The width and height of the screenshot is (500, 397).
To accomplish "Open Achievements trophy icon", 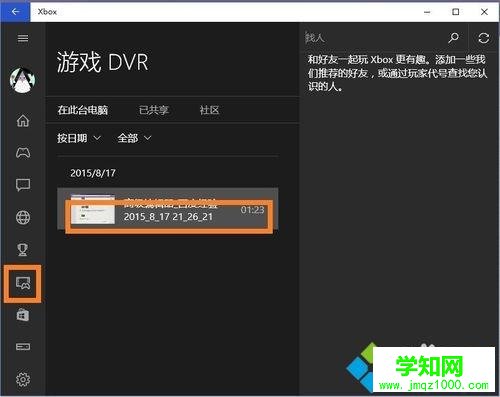I will (x=23, y=249).
